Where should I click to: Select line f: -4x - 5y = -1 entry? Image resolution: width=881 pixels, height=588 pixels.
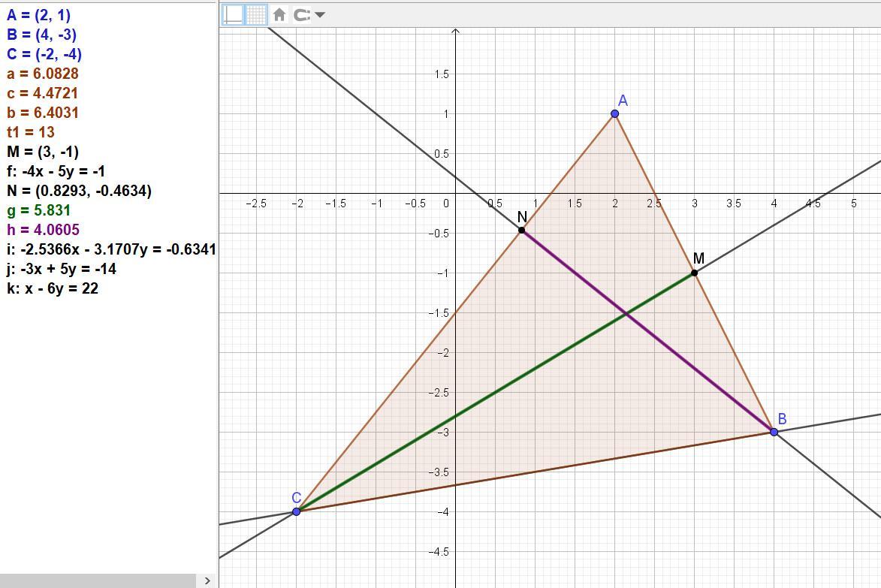click(56, 171)
